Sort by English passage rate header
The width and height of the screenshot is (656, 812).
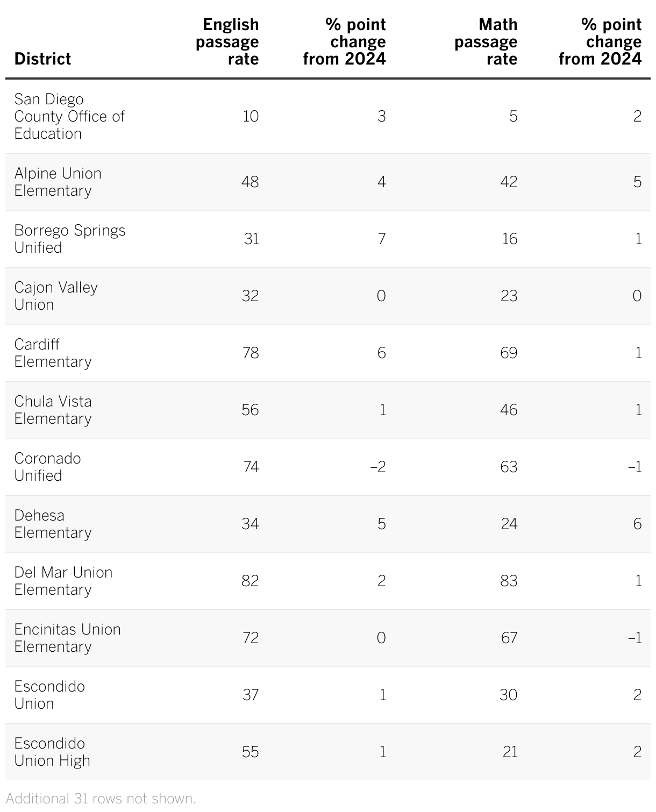tap(227, 41)
